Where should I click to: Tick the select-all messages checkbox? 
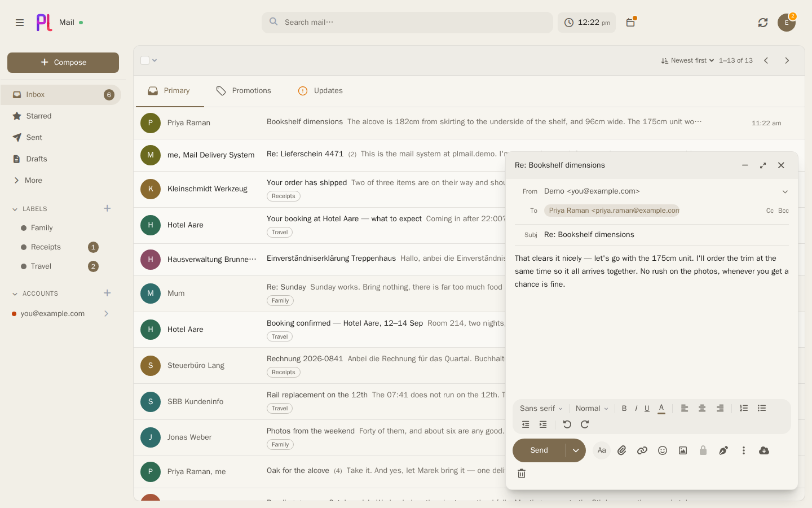[145, 60]
